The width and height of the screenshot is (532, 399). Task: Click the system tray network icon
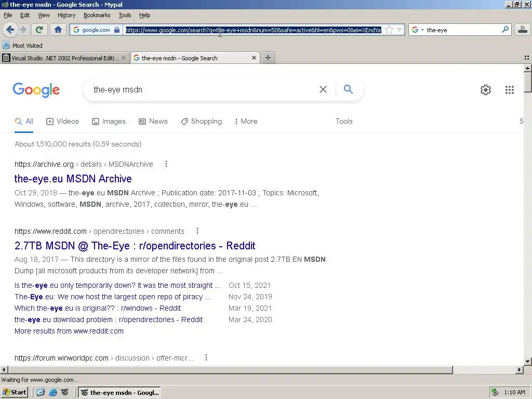(x=495, y=392)
